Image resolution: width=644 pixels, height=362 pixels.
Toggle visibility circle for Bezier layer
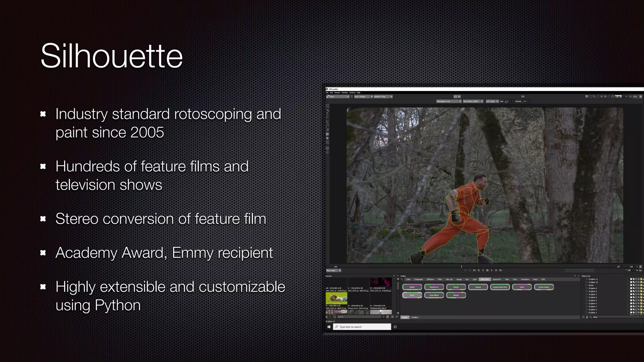(586, 285)
